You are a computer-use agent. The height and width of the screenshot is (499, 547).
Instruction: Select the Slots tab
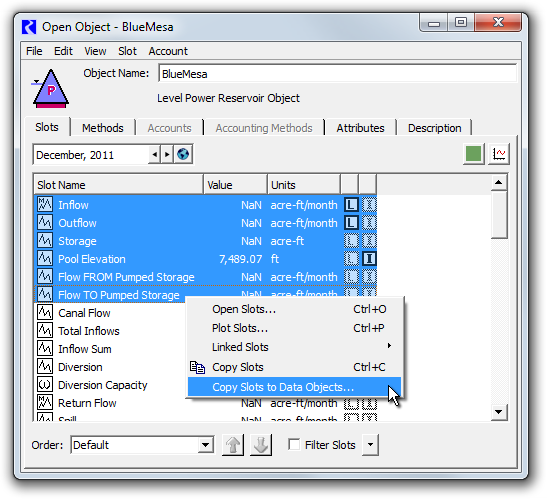(x=47, y=127)
